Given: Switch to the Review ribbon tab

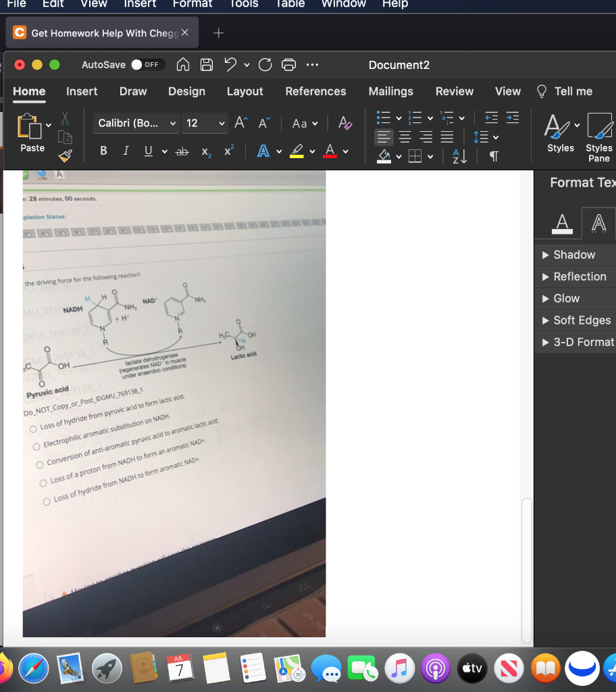Looking at the screenshot, I should pyautogui.click(x=454, y=91).
